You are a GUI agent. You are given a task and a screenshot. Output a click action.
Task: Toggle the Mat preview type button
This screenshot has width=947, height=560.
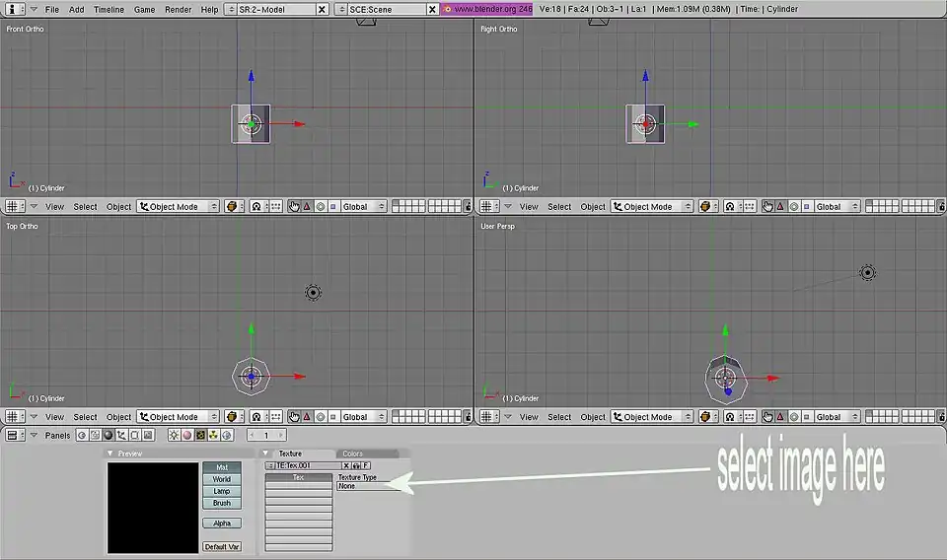coord(222,467)
